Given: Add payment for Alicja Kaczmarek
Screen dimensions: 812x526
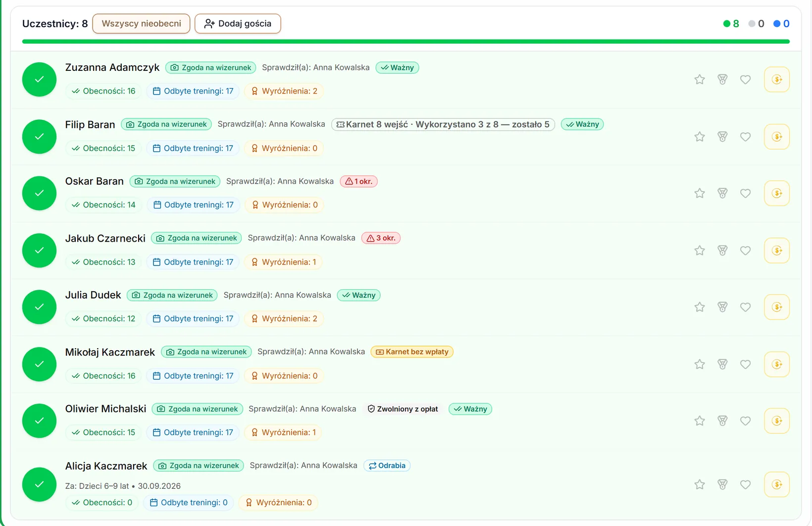Looking at the screenshot, I should [x=777, y=484].
